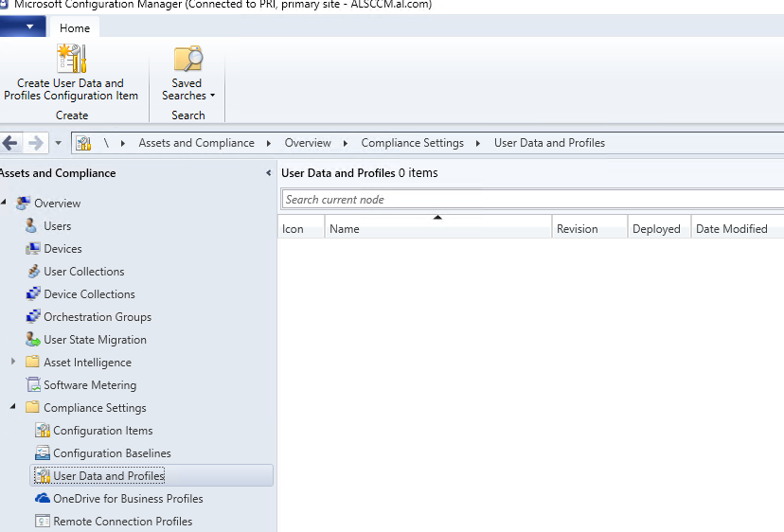Click the OneDrive for Business Profiles cloud icon
784x532 pixels.
tap(43, 498)
